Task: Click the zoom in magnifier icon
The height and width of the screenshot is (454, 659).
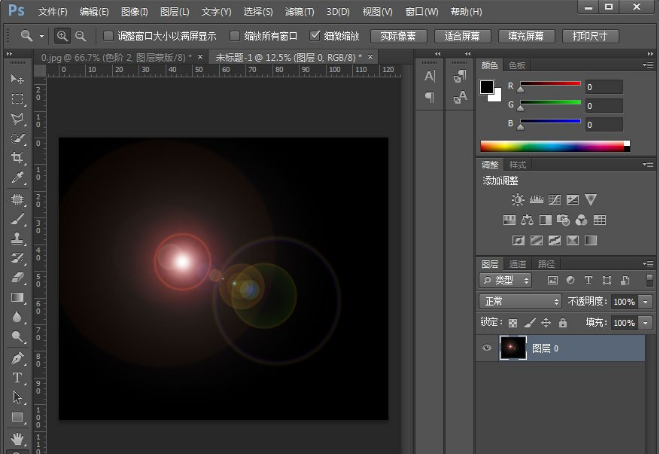Action: [62, 35]
